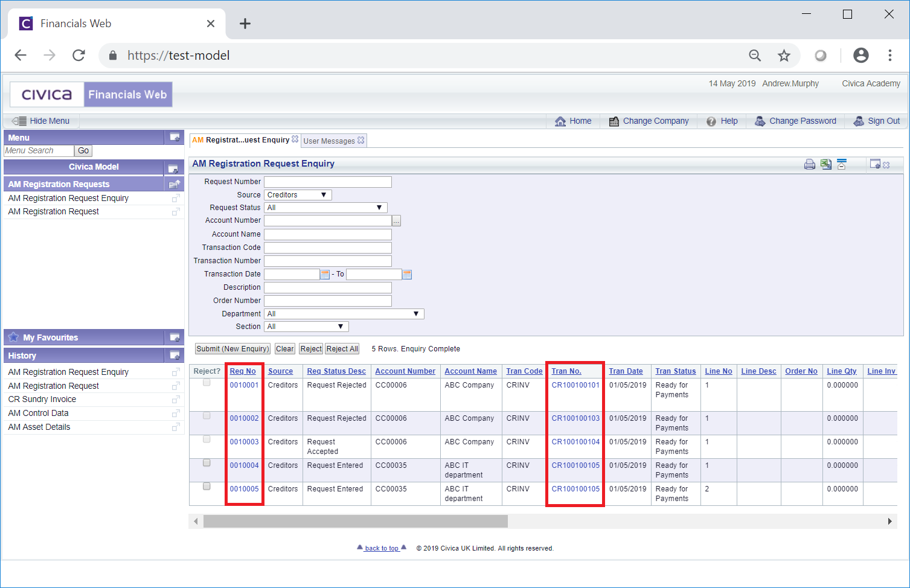Open transaction CR100100104 link

click(x=575, y=442)
